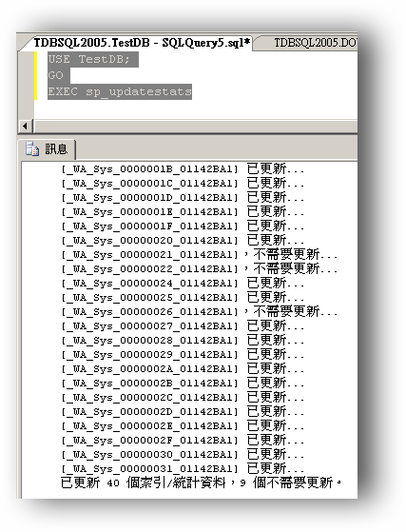Click the left scroll arrow of the editor
Screen dimensions: 406x532
(25, 127)
